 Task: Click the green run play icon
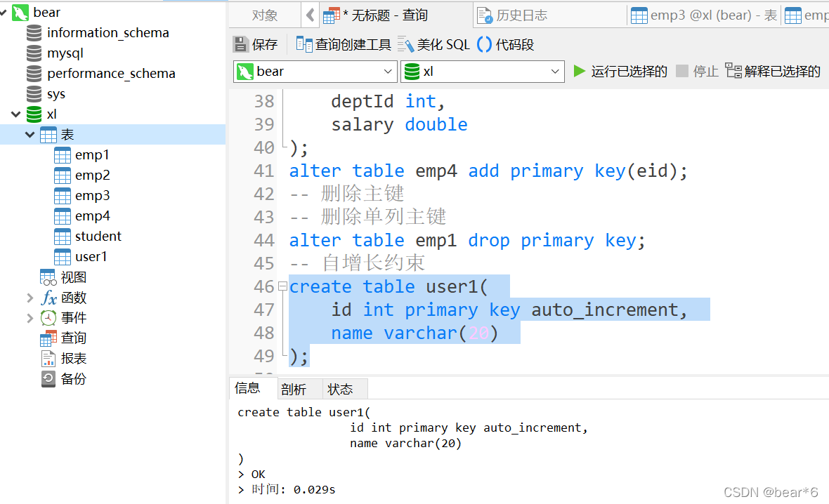[580, 72]
